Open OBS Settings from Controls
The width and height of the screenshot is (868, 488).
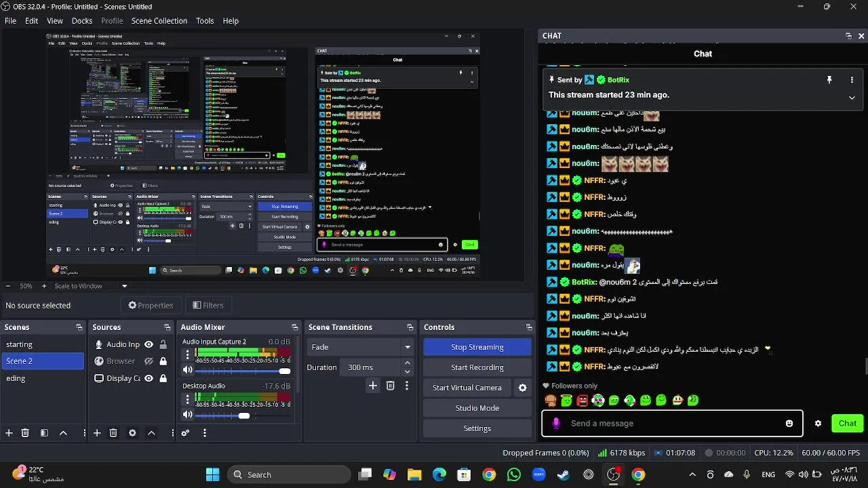pos(477,428)
